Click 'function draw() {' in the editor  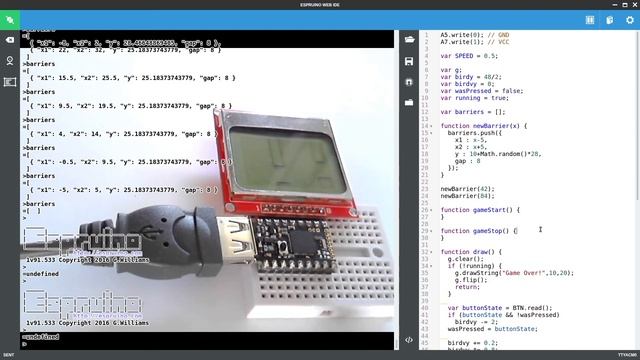click(x=471, y=252)
